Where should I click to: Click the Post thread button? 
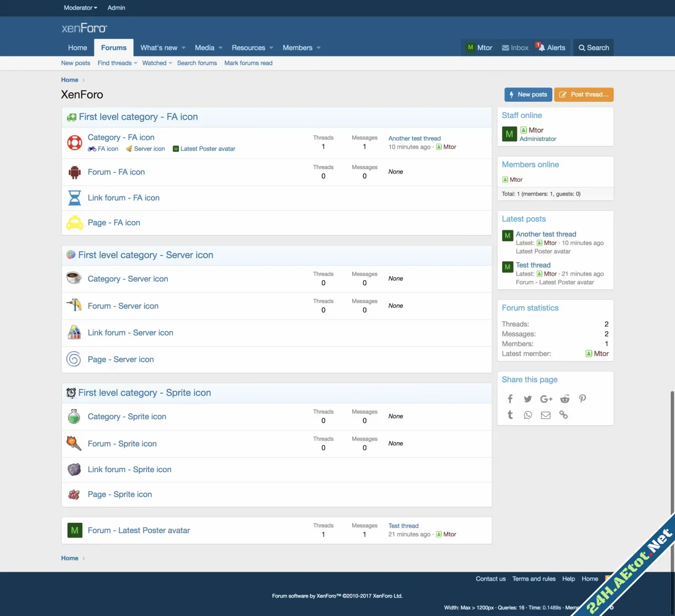(583, 95)
